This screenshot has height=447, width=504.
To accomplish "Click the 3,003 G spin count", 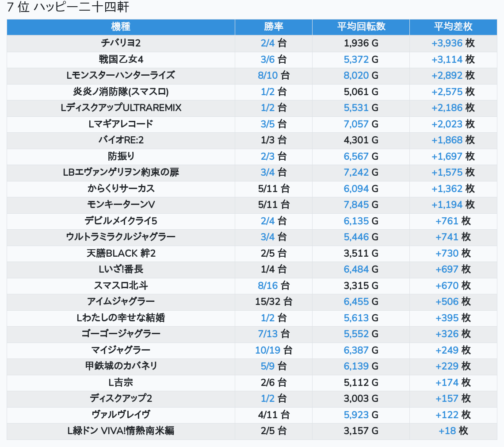I will [x=361, y=399].
